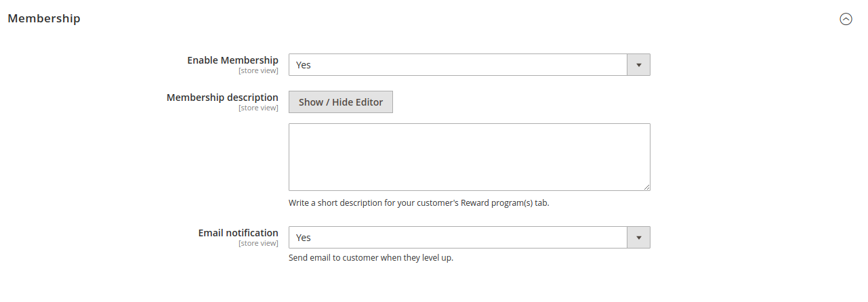Click the Enable Membership dropdown arrow

coord(638,65)
